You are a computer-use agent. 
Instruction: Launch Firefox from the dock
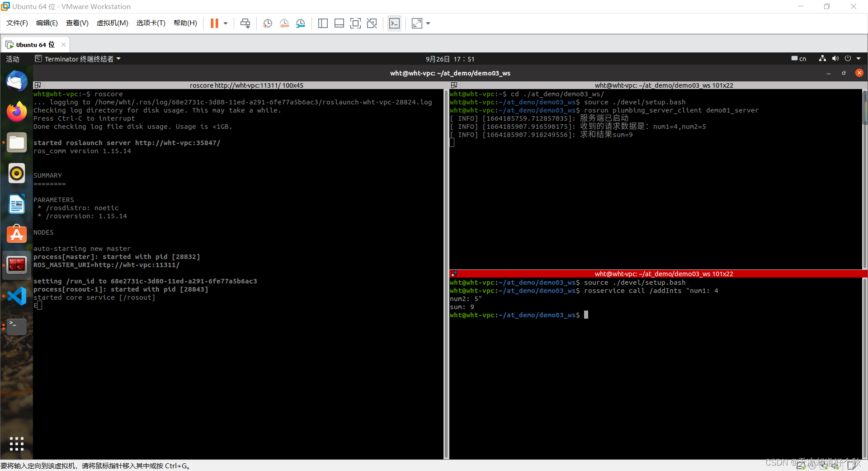pos(17,112)
